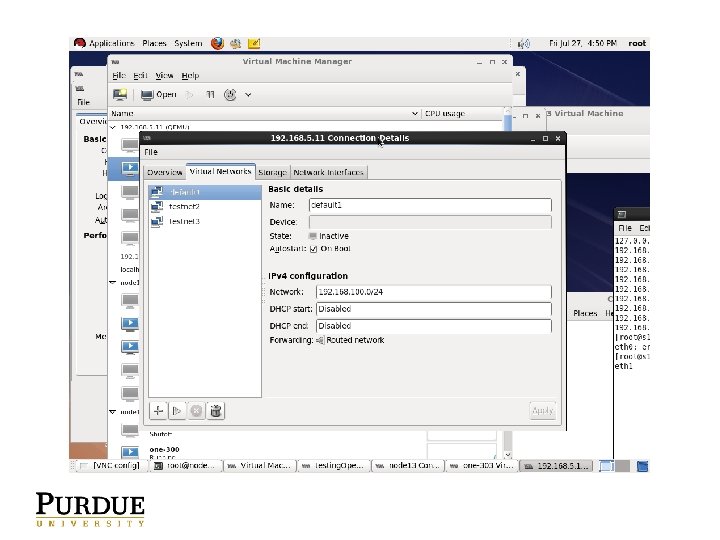The image size is (720, 540).
Task: Click the Name column sort arrow
Action: pyautogui.click(x=415, y=113)
